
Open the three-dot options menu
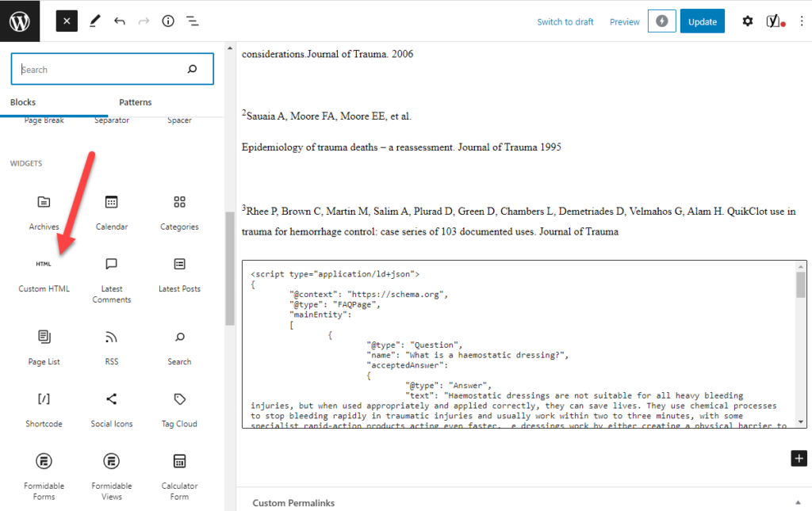tap(801, 21)
